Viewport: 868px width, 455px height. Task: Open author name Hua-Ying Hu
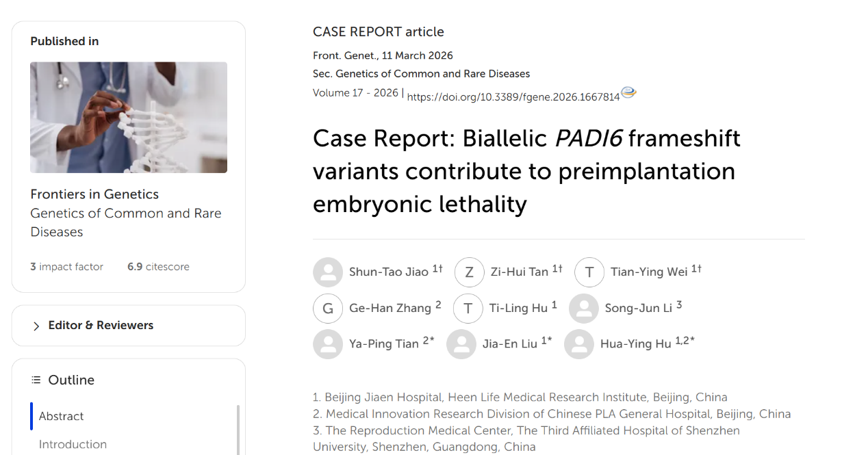[636, 344]
